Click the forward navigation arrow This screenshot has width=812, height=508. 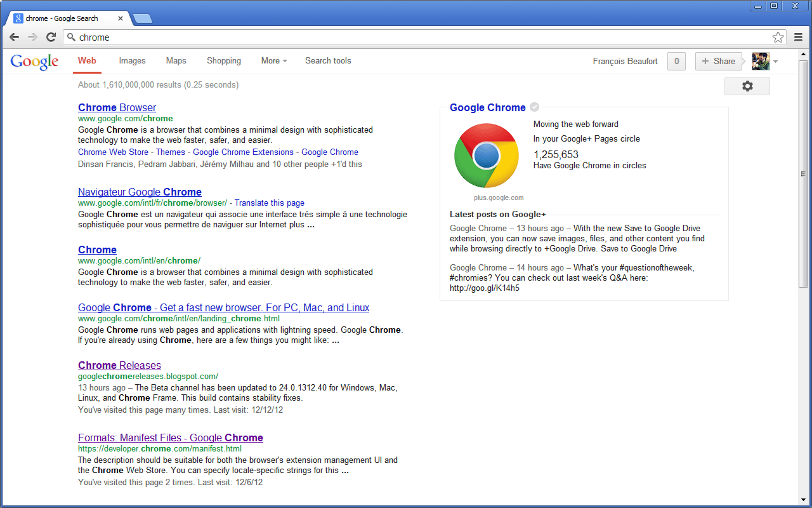pyautogui.click(x=32, y=37)
